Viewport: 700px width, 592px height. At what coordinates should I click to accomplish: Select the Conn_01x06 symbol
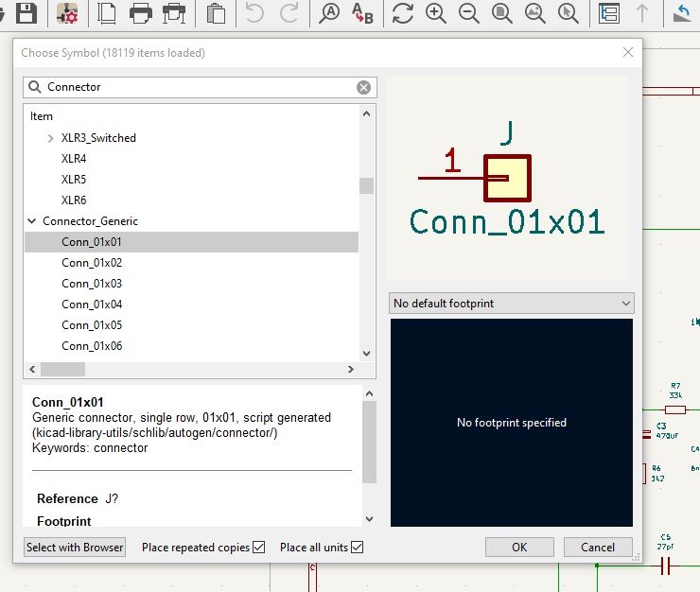click(92, 346)
